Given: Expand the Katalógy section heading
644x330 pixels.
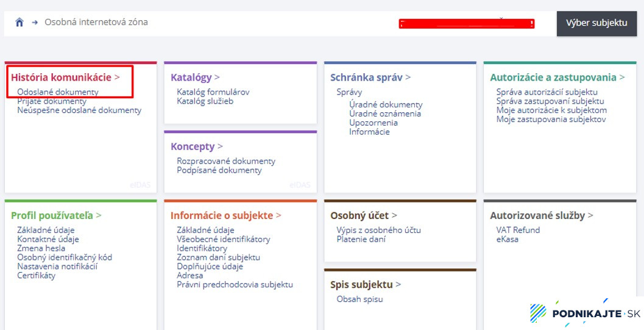Looking at the screenshot, I should [191, 77].
